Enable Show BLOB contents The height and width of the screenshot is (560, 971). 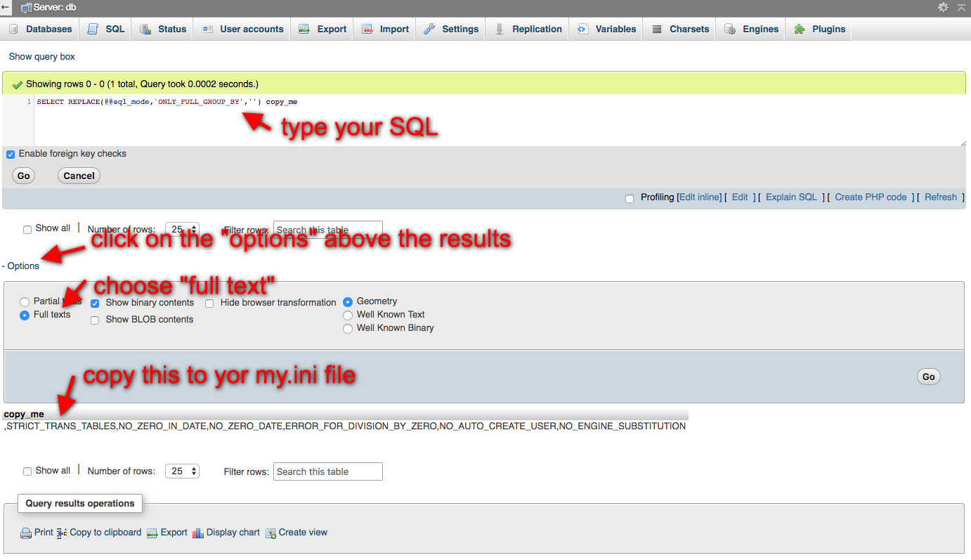(95, 320)
